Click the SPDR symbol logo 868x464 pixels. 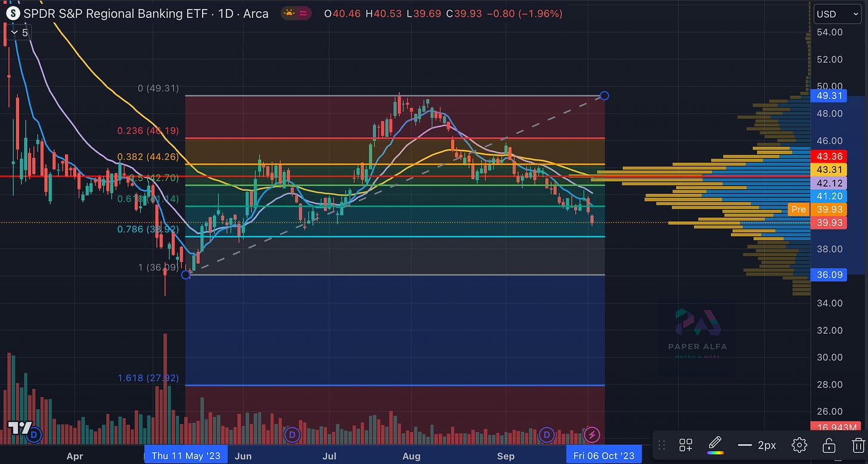(12, 13)
